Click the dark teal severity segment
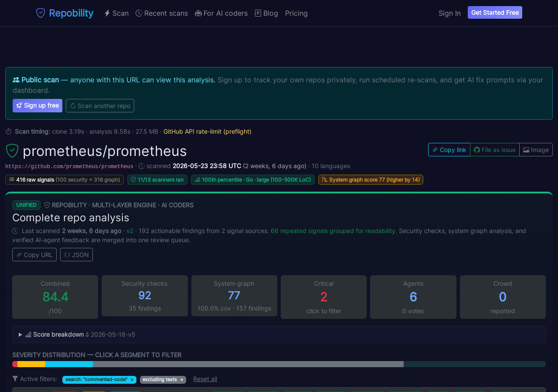Screen dimensions: 558x392 coord(475,364)
